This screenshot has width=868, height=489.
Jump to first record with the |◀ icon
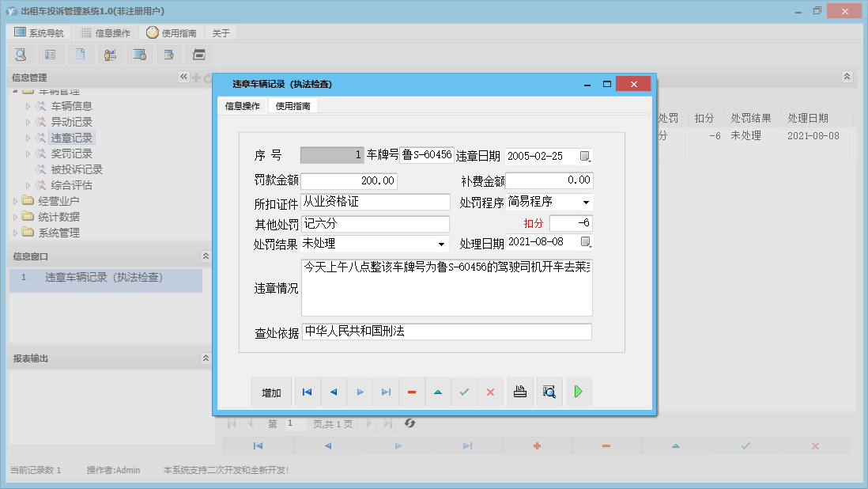tap(307, 392)
